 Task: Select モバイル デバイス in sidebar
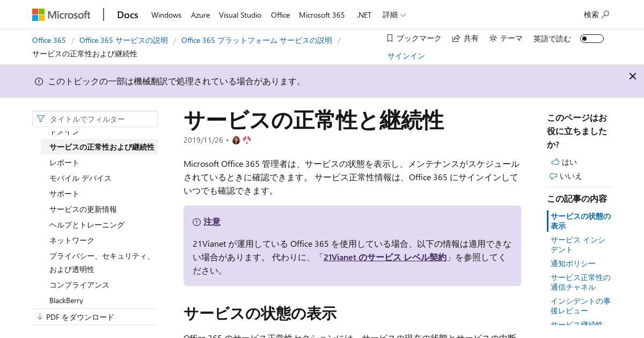point(80,178)
